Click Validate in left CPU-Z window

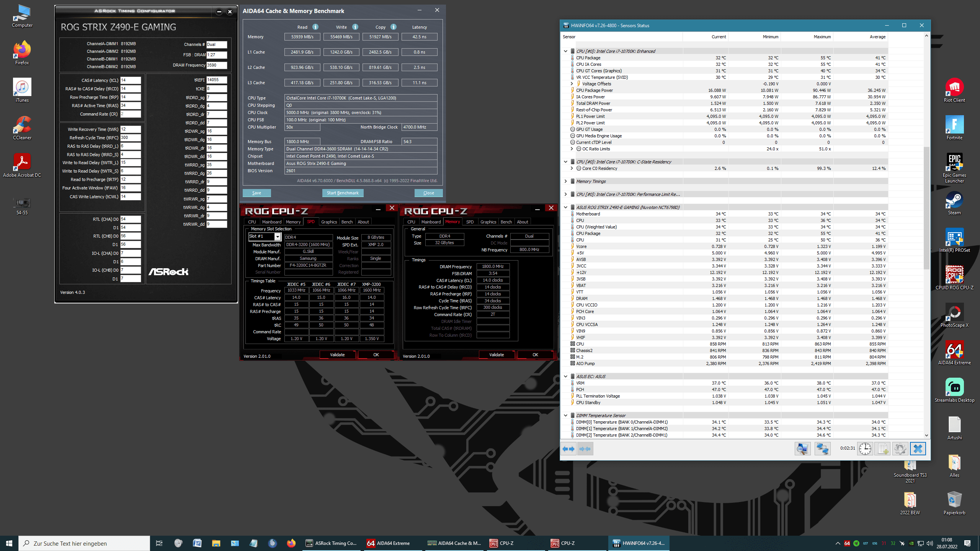(337, 355)
